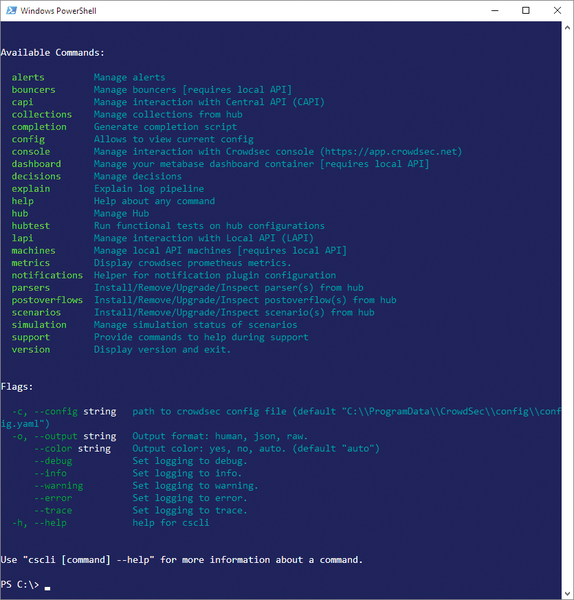Click the PowerShell icon in title bar

tap(11, 10)
